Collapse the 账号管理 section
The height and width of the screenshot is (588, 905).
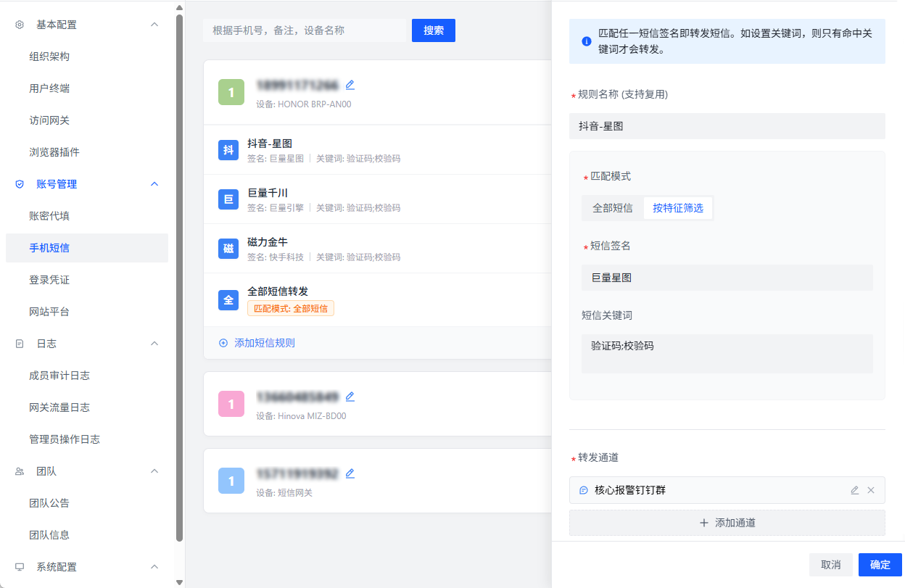click(x=154, y=184)
